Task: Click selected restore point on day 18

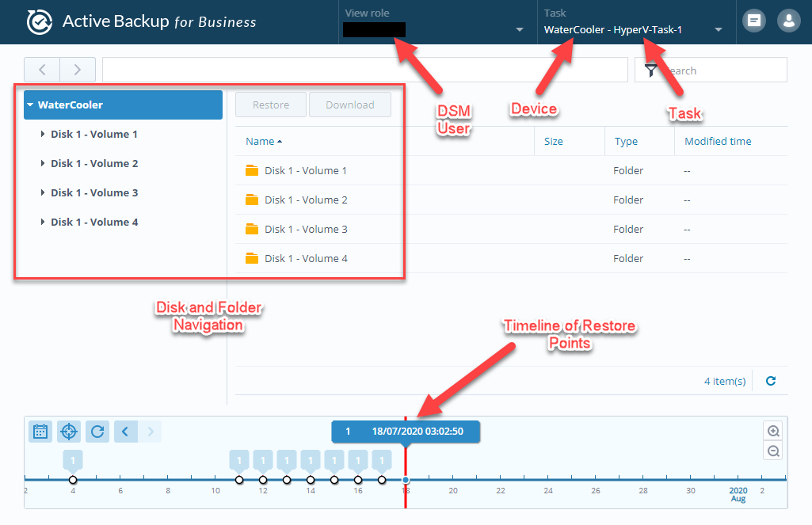Action: [x=406, y=480]
